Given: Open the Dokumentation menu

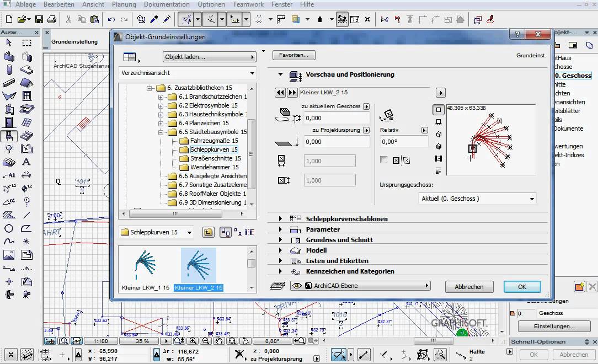Looking at the screenshot, I should click(x=167, y=4).
